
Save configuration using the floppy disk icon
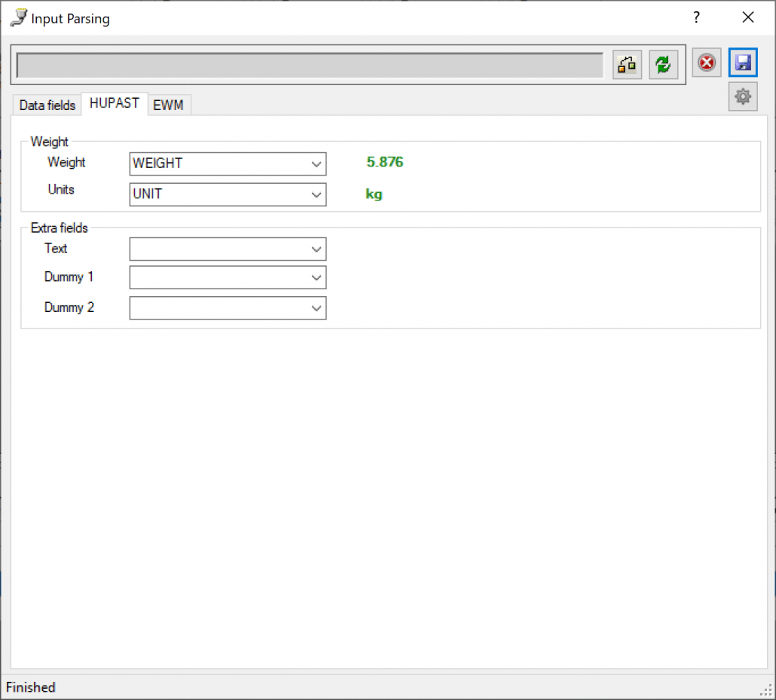[x=743, y=63]
